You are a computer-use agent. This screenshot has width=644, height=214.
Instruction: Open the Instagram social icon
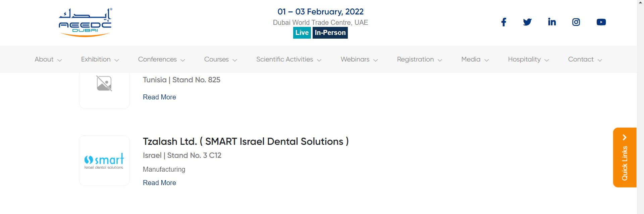[576, 22]
